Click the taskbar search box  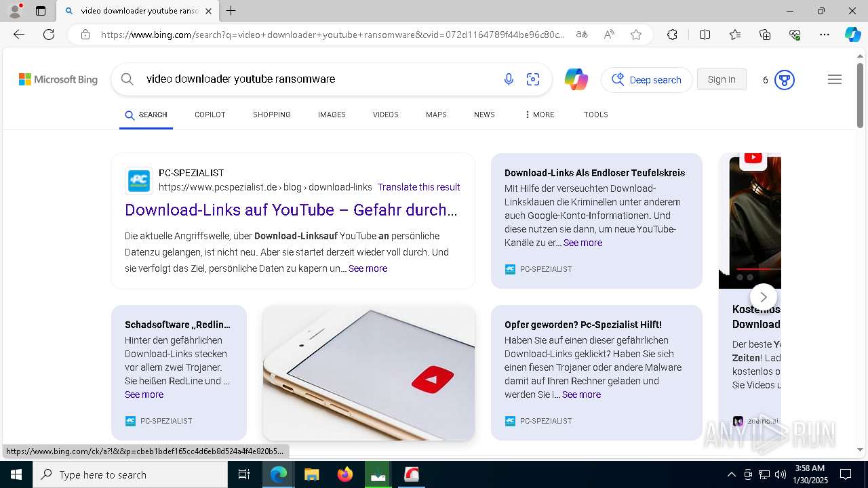point(130,474)
